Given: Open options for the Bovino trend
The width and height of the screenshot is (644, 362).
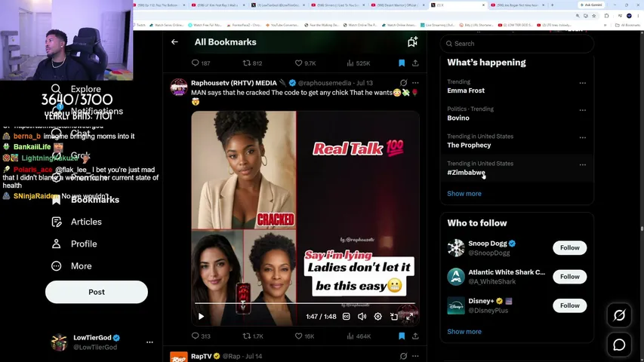Looking at the screenshot, I should pos(582,110).
